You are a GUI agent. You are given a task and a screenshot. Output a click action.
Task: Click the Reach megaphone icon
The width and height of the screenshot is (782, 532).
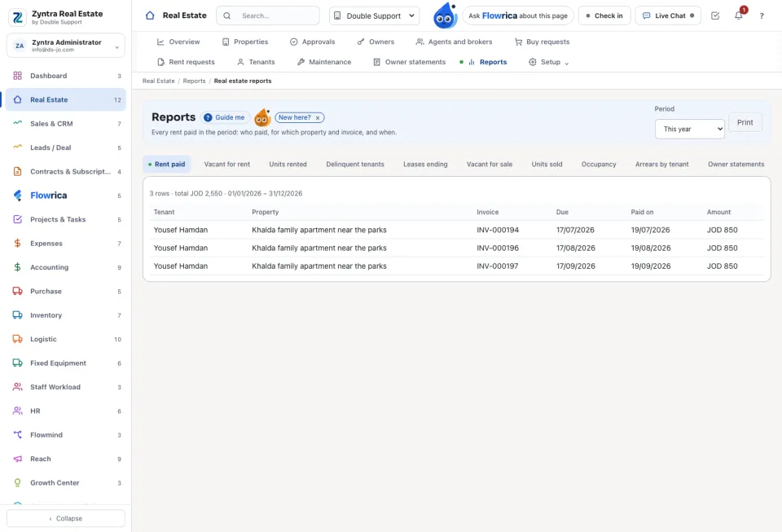[17, 459]
